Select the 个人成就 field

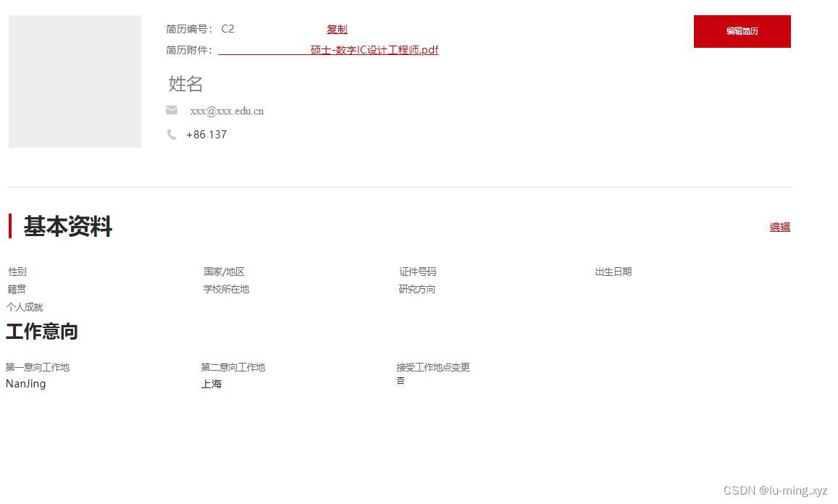(x=24, y=307)
